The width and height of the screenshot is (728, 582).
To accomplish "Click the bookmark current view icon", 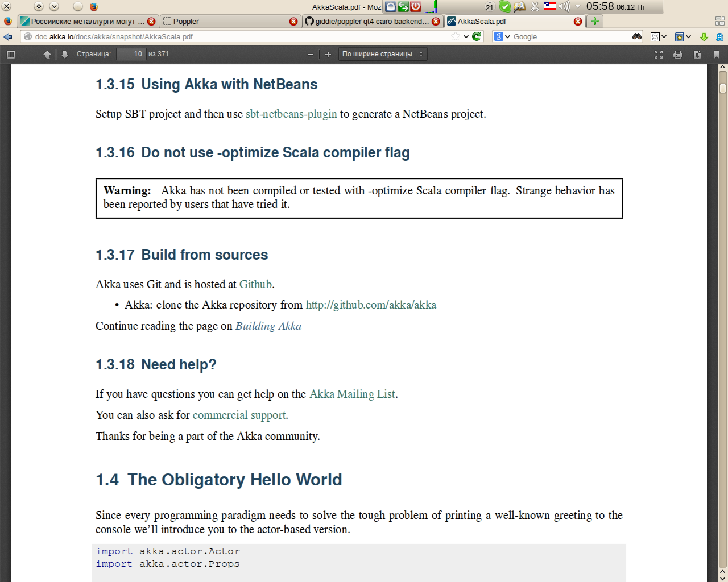I will (x=717, y=55).
